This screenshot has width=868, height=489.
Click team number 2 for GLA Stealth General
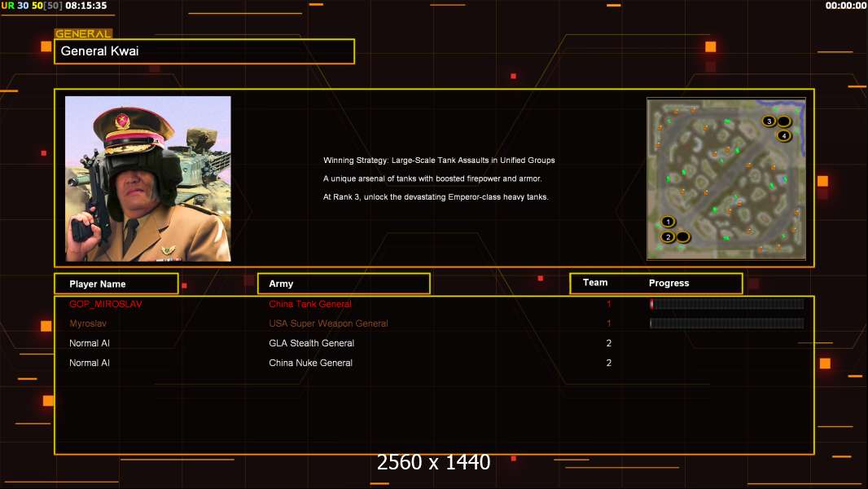point(609,343)
